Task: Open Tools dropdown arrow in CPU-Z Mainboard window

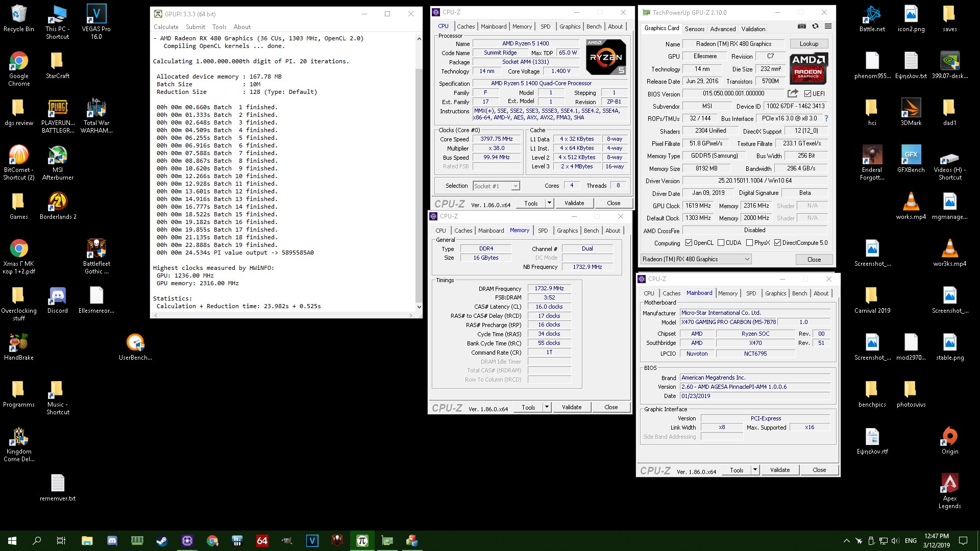Action: pos(755,470)
